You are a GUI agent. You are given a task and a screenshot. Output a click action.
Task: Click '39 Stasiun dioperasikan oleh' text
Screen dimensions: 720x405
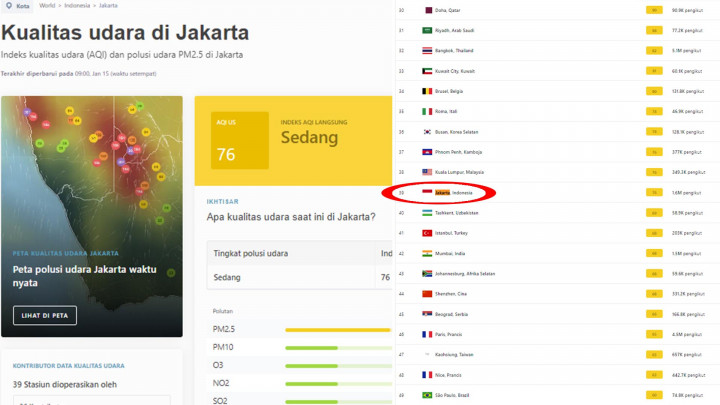(65, 385)
